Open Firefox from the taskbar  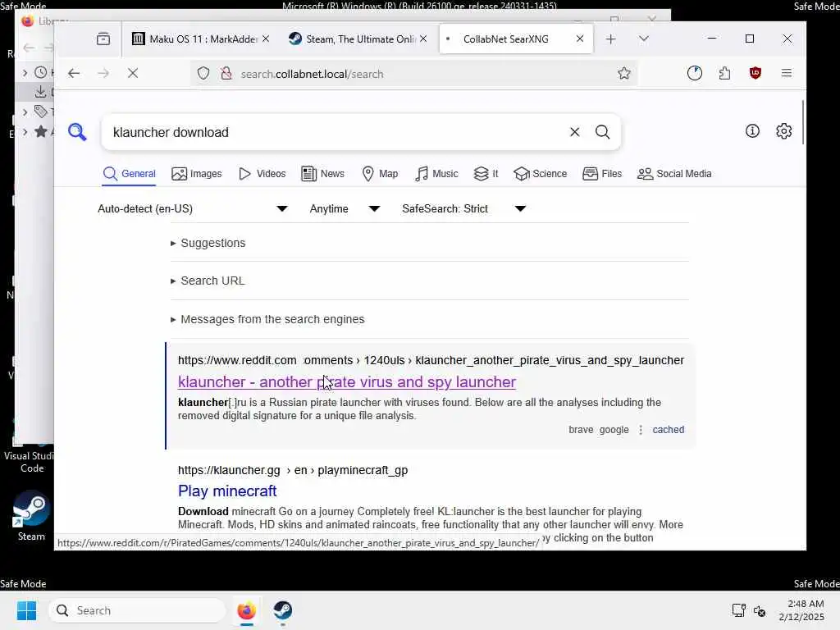(246, 610)
